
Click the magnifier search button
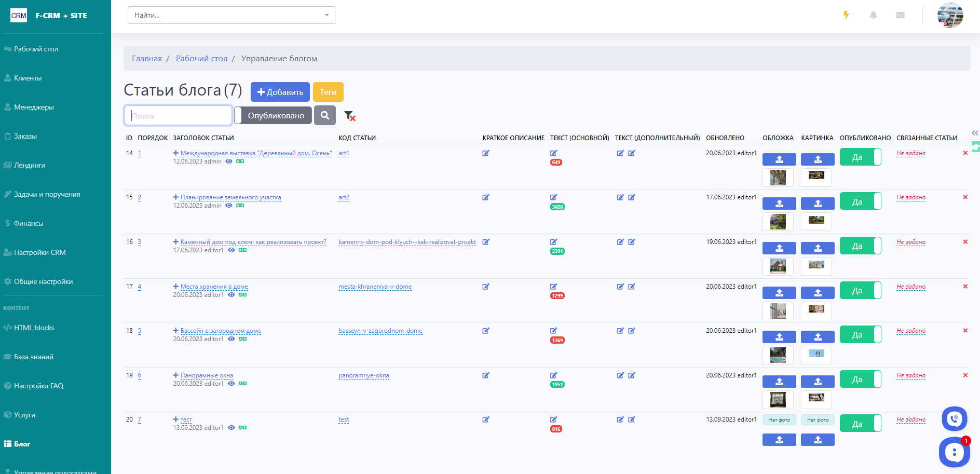pos(325,115)
